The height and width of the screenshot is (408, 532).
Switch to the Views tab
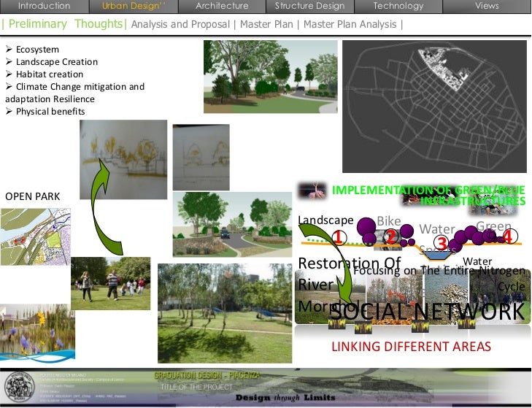[487, 6]
